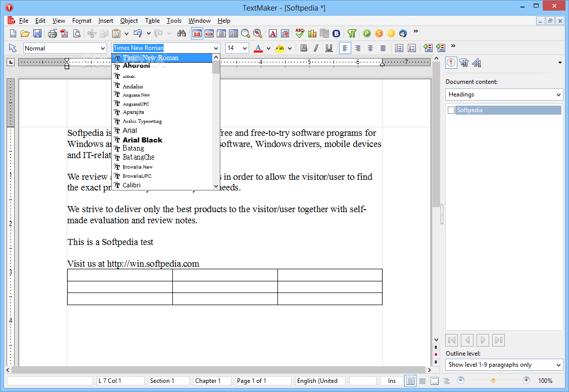
Task: Align text left
Action: (x=345, y=48)
